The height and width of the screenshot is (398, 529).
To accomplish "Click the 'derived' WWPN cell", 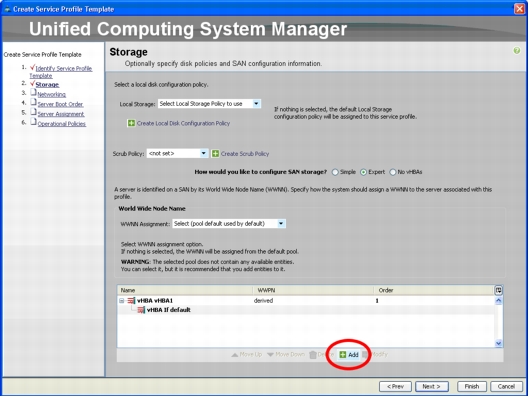I will 263,301.
